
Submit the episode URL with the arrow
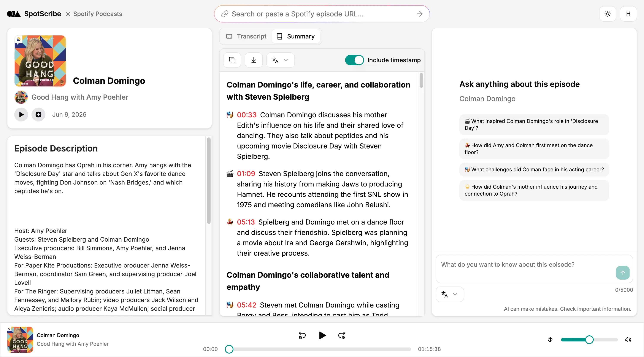tap(419, 14)
